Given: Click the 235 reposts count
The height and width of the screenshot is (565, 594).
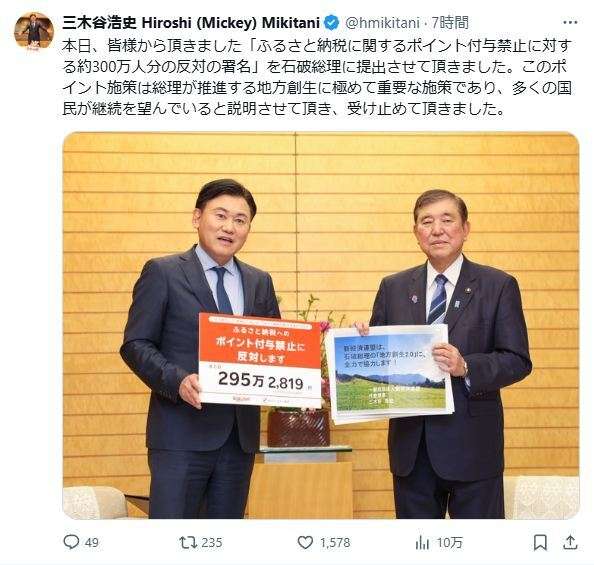Looking at the screenshot, I should [211, 543].
